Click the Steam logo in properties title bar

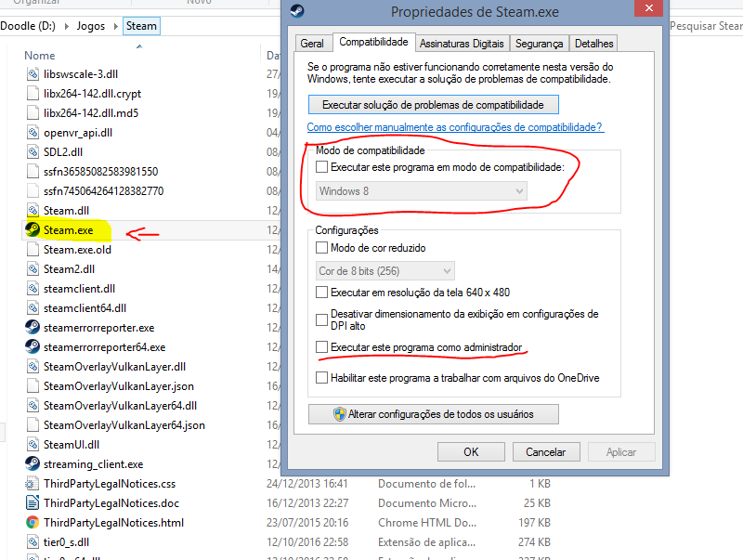pyautogui.click(x=297, y=11)
